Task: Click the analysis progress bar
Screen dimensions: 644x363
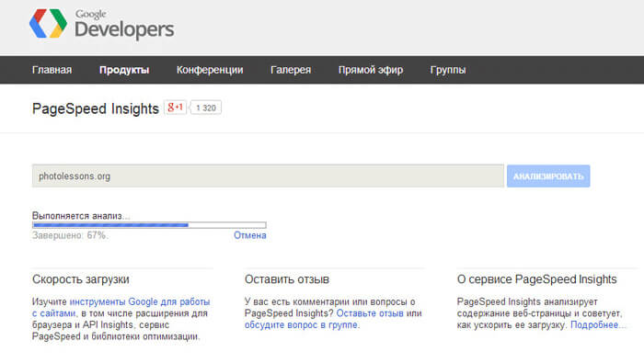Action: pos(149,225)
